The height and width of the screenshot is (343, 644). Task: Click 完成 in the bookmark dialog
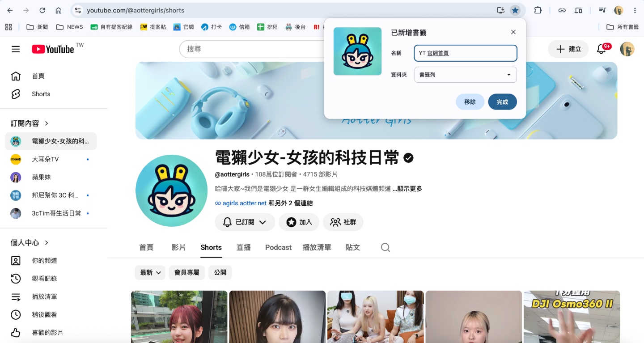502,102
